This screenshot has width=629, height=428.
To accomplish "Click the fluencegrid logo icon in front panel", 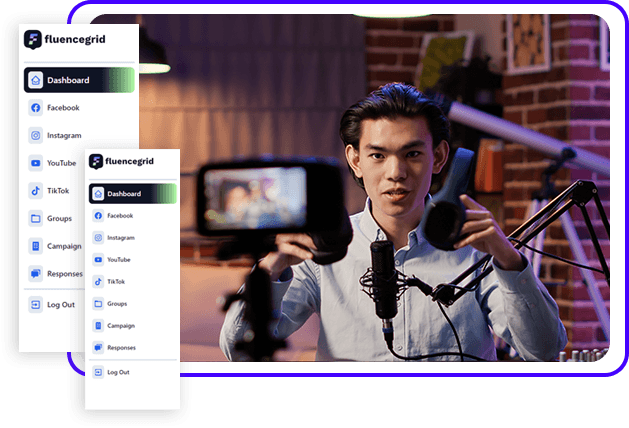I will (x=96, y=162).
